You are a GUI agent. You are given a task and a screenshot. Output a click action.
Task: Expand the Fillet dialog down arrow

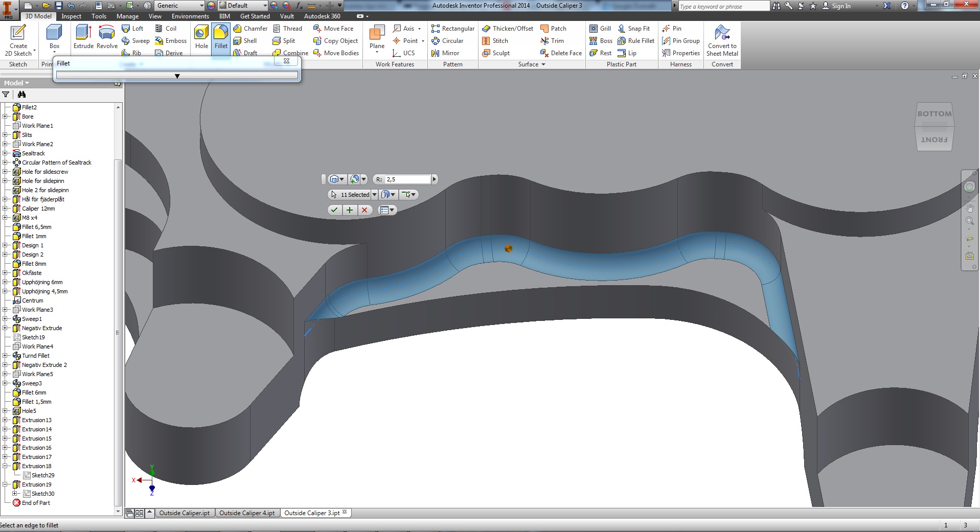[177, 76]
